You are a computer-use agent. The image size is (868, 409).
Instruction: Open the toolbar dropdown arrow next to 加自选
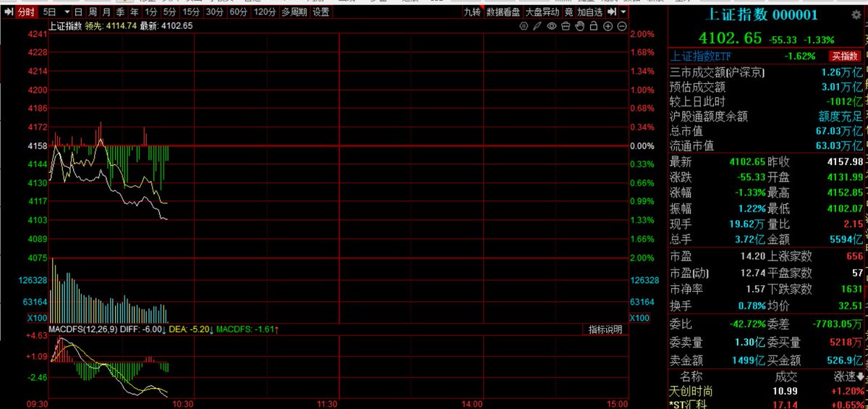[624, 12]
